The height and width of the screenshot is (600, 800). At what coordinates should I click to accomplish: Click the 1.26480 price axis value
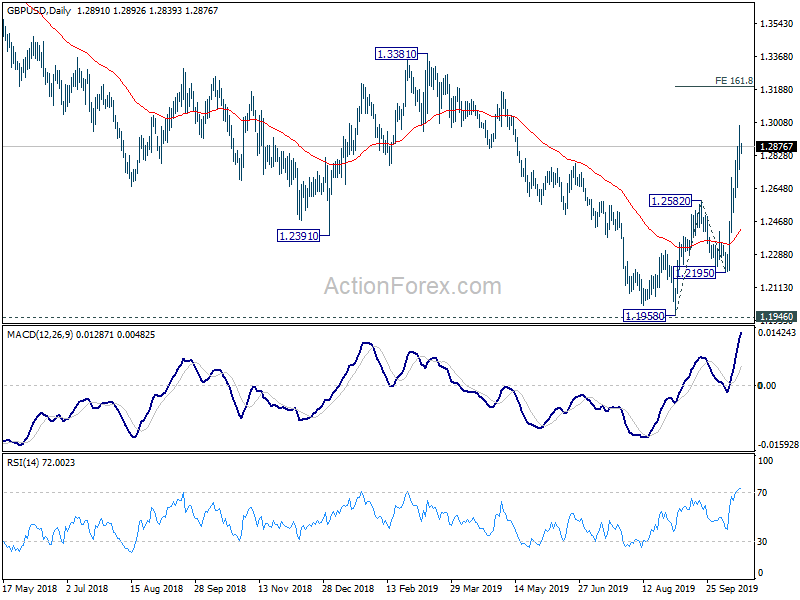pyautogui.click(x=777, y=189)
